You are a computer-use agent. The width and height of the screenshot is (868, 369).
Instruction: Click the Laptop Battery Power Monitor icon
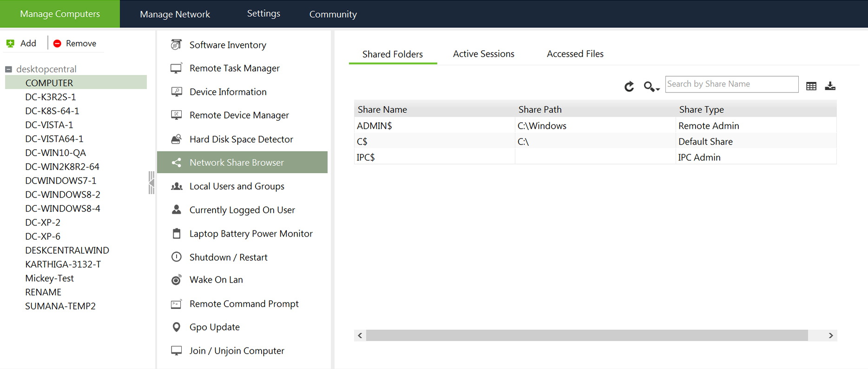[176, 233]
